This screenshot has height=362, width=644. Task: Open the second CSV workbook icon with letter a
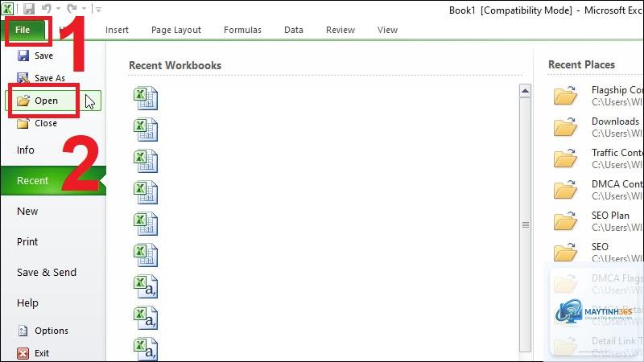click(x=146, y=318)
